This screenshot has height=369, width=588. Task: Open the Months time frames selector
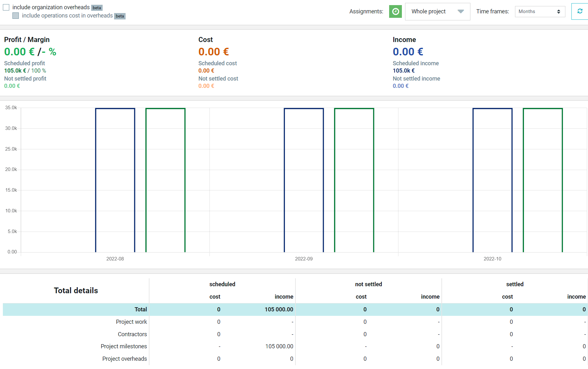pos(540,12)
